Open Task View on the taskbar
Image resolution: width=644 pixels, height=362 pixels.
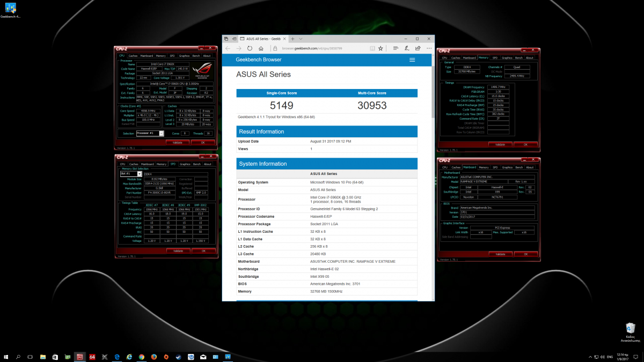pyautogui.click(x=30, y=357)
